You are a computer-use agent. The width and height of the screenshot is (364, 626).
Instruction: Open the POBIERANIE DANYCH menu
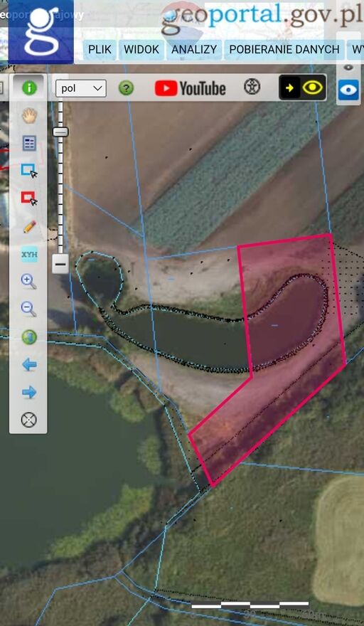tap(284, 50)
